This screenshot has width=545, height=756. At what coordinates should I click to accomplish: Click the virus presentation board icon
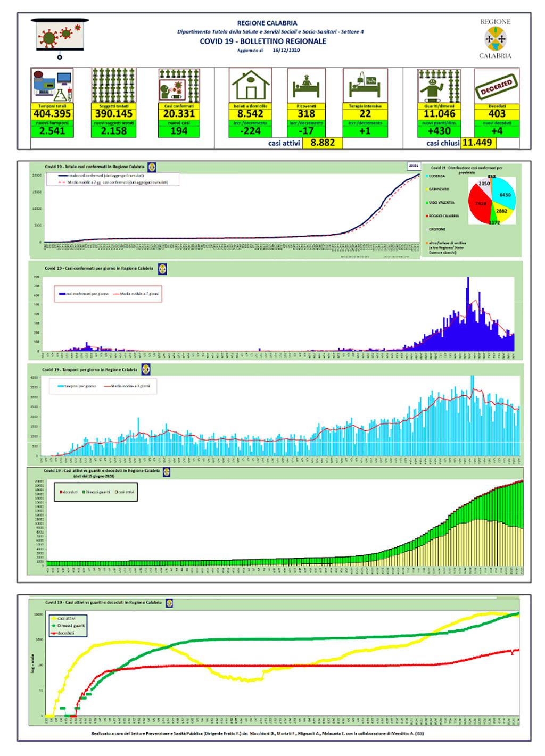point(60,38)
